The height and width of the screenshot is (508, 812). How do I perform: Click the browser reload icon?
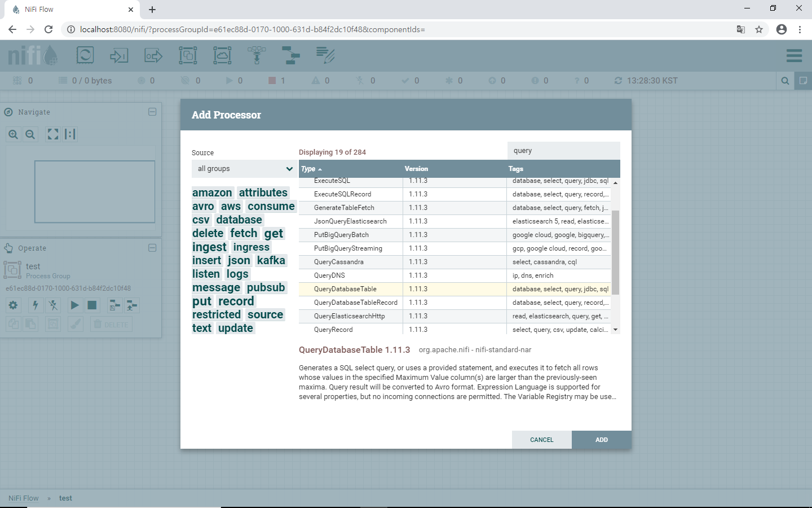coord(48,29)
